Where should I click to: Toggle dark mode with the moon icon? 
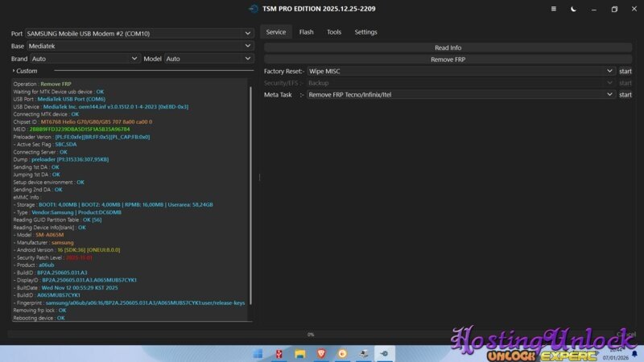(x=573, y=9)
